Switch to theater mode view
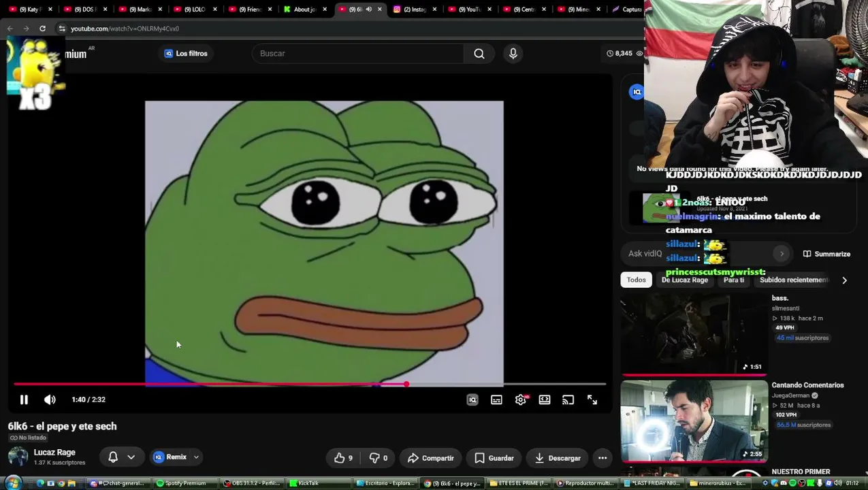 [x=545, y=400]
